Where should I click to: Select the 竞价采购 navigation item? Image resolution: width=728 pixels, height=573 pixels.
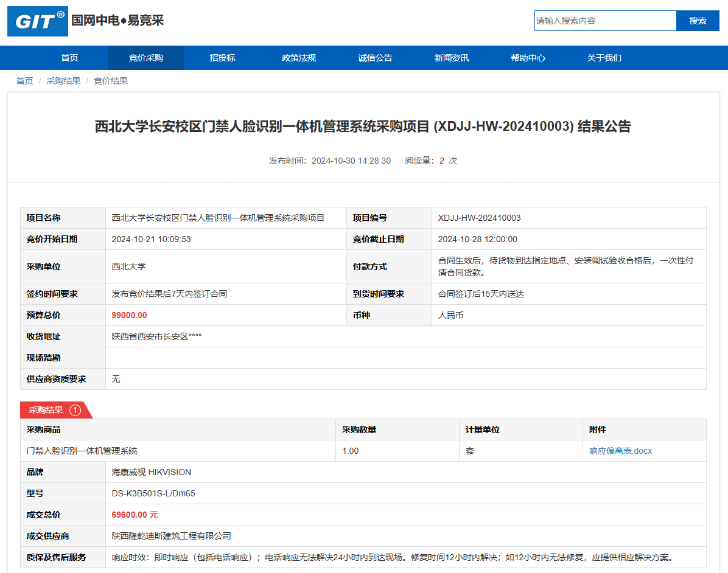[x=145, y=58]
